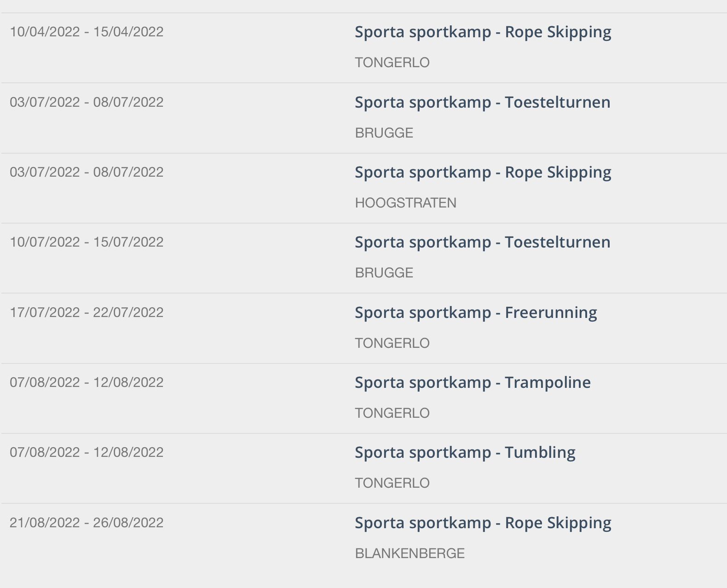Screen dimensions: 727x588
Task: Click BRUGGE under 10/07 Toestelturnen camp
Action: (384, 273)
